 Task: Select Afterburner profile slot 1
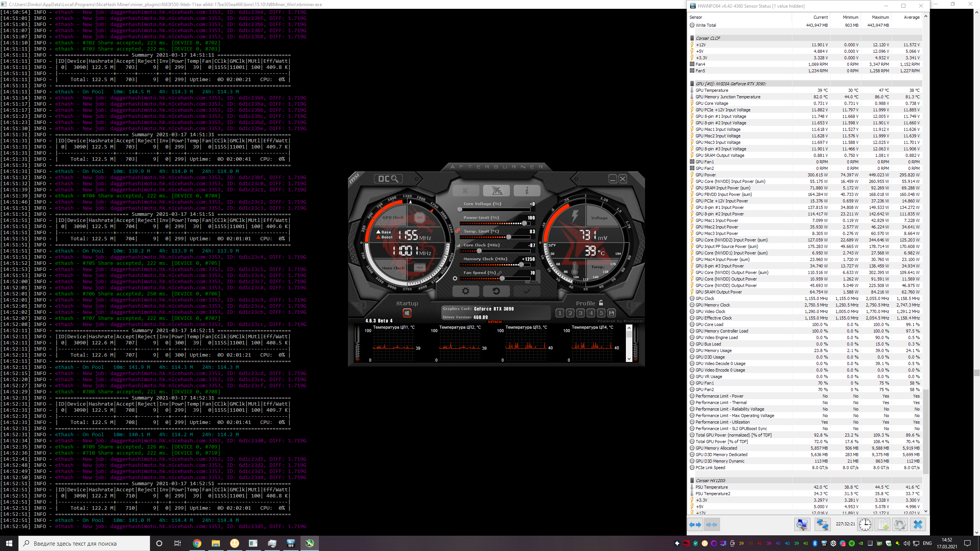560,313
